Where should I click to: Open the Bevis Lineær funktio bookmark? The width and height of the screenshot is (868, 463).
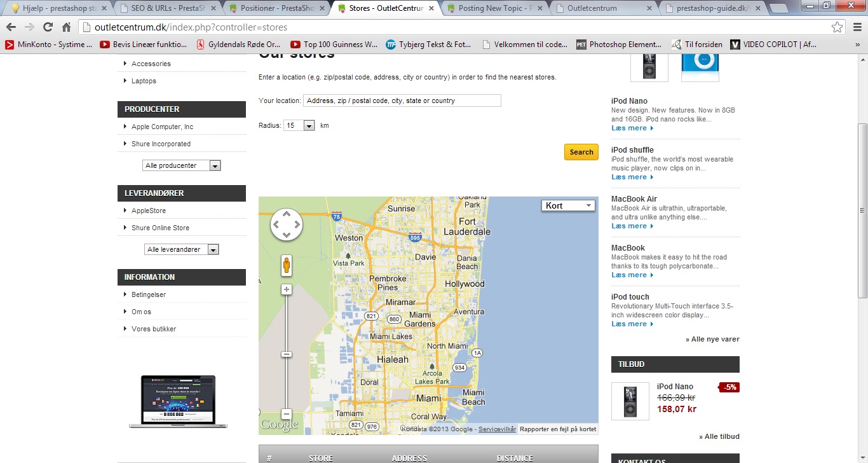click(144, 45)
